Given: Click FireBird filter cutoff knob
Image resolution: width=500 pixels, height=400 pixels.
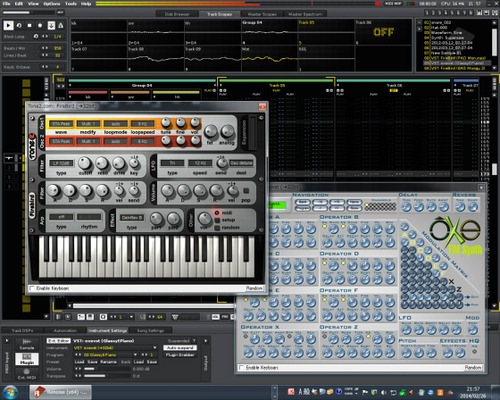Looking at the screenshot, I should [x=85, y=163].
